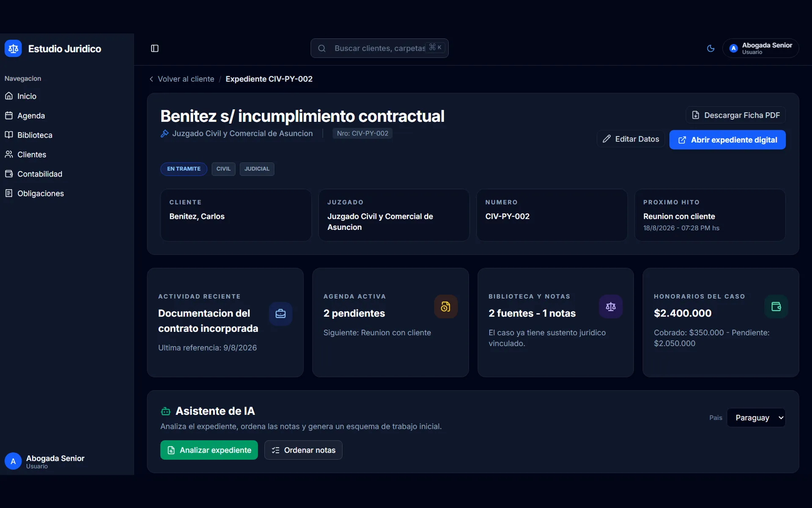Click the gavel icon beside Juzgado Civil
The height and width of the screenshot is (508, 812).
coord(165,134)
